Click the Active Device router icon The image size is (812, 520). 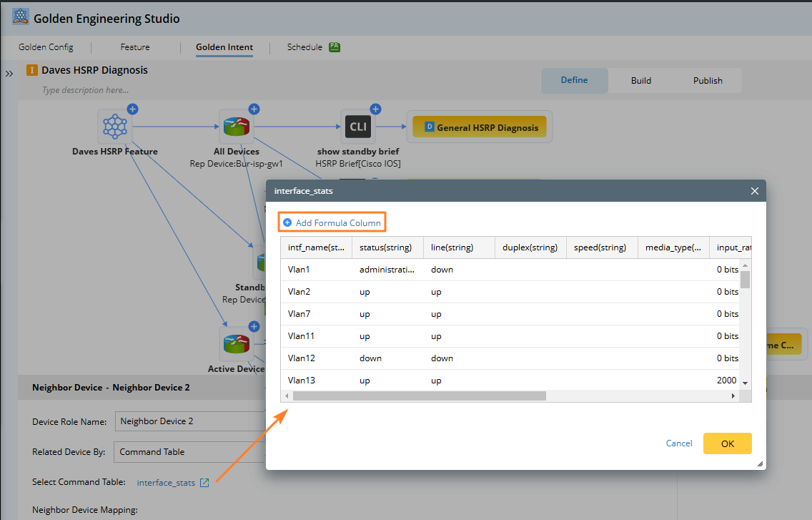coord(237,344)
